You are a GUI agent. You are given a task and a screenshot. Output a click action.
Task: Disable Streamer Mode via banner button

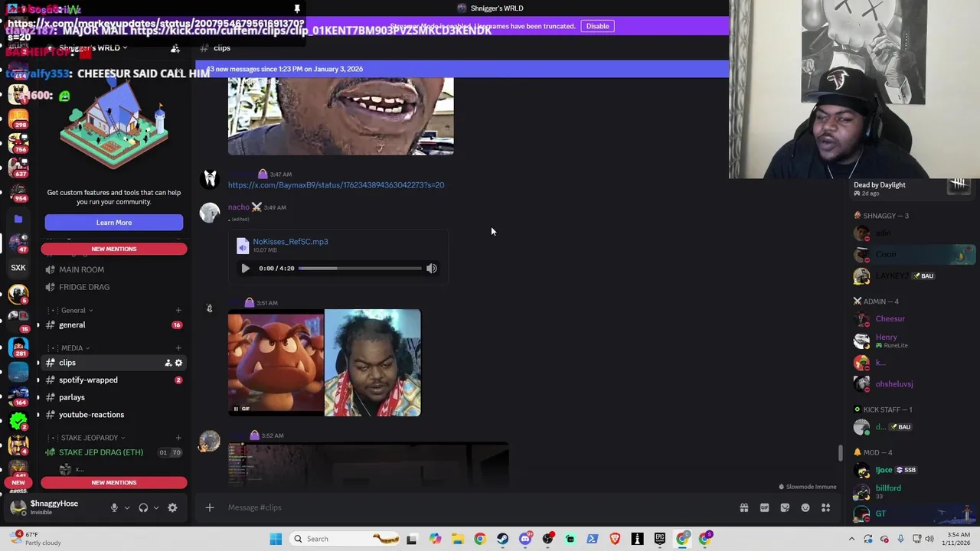pos(597,26)
